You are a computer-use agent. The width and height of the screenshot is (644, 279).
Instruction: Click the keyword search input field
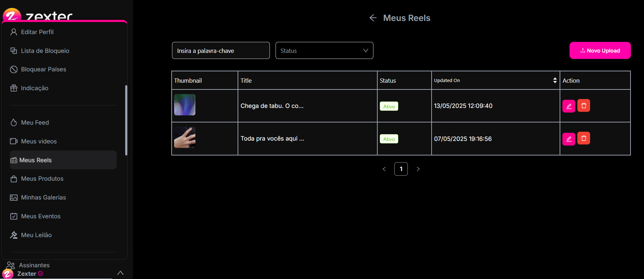point(221,50)
